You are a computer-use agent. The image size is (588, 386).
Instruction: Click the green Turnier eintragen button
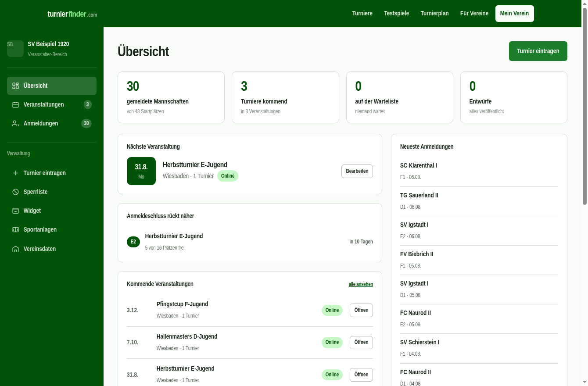[x=538, y=51]
